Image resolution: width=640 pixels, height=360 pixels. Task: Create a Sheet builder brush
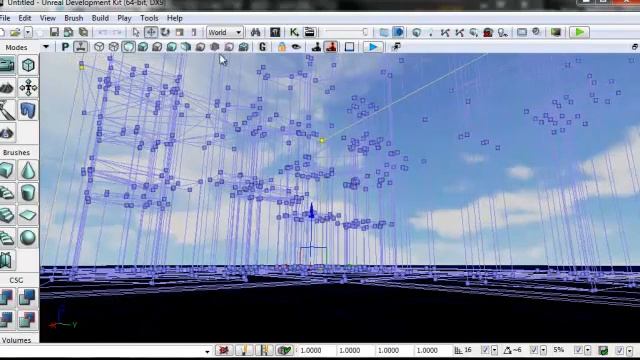[x=28, y=215]
